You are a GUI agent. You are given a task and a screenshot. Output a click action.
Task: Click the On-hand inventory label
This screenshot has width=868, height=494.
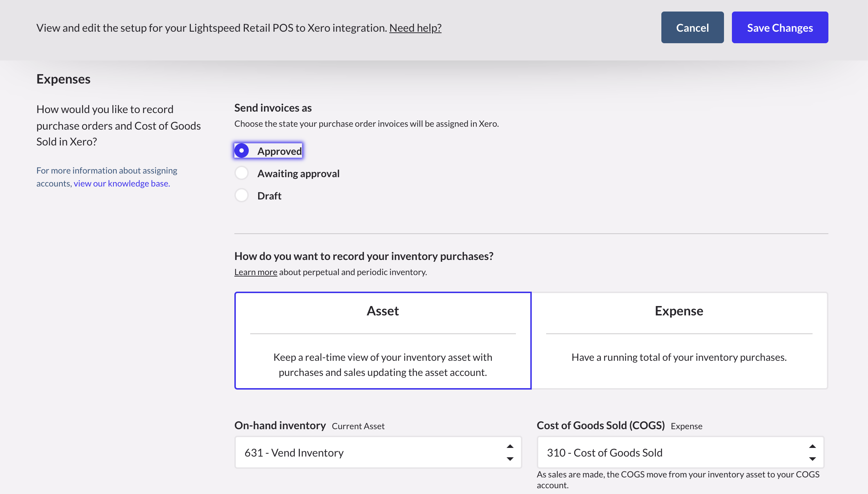point(280,425)
